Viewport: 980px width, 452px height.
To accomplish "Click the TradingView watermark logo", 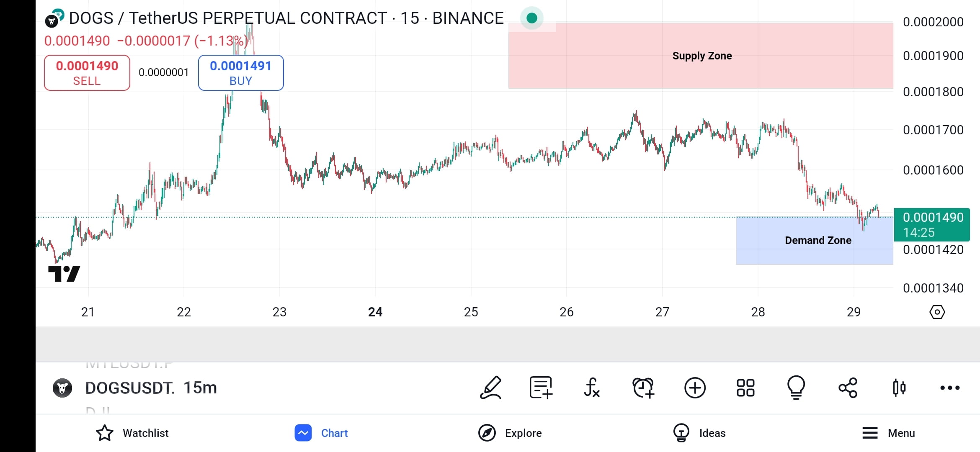I will 64,273.
